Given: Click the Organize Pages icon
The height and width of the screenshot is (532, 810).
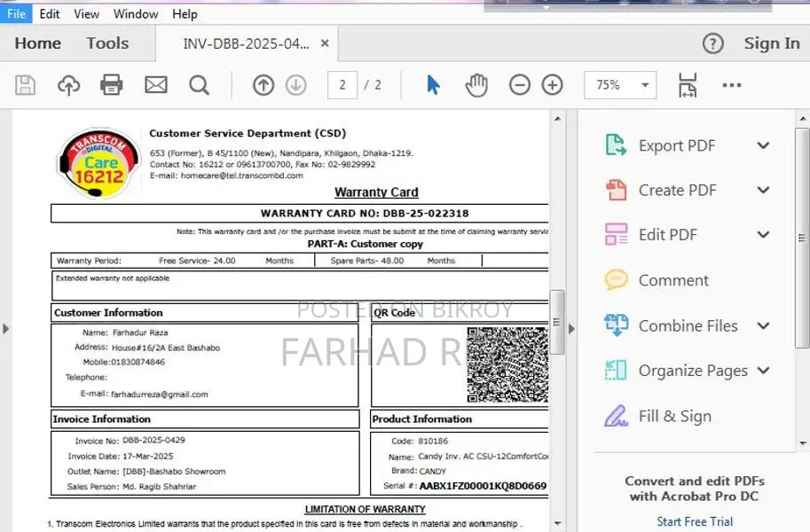Looking at the screenshot, I should point(616,371).
